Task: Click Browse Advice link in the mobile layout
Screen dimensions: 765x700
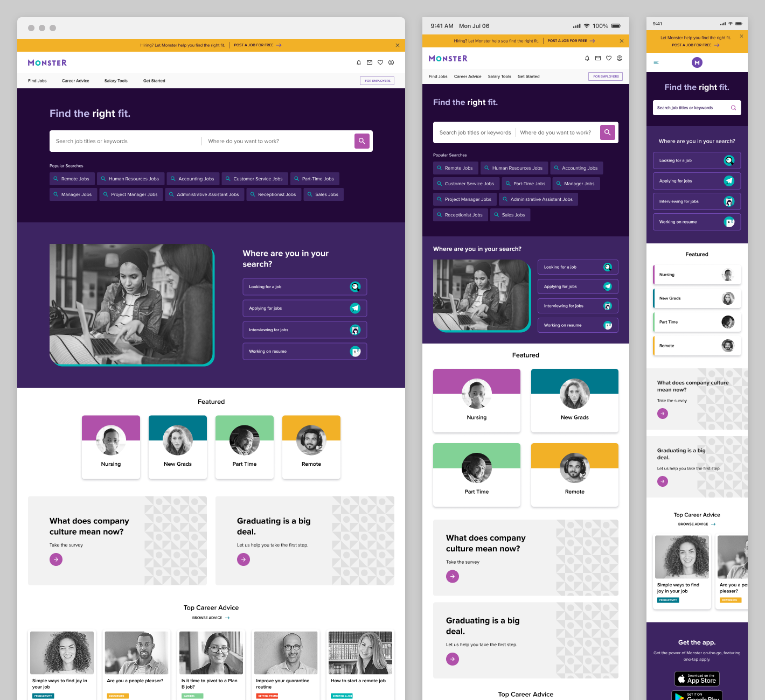Action: coord(697,524)
